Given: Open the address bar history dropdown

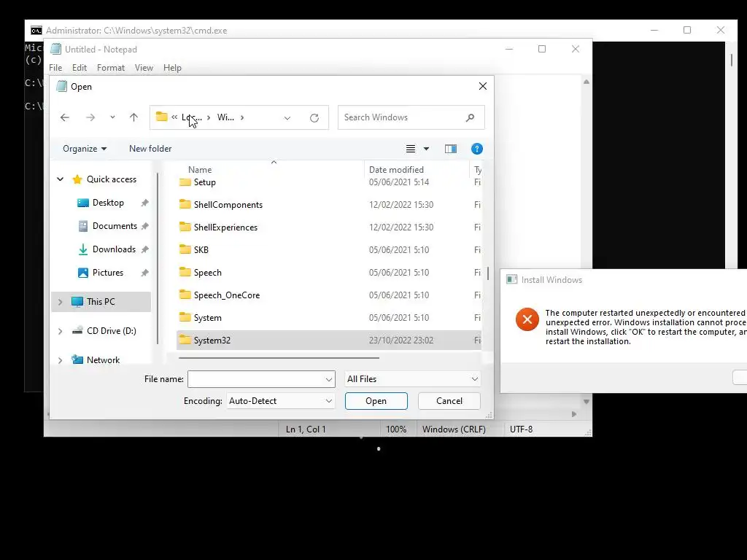Looking at the screenshot, I should coord(287,118).
